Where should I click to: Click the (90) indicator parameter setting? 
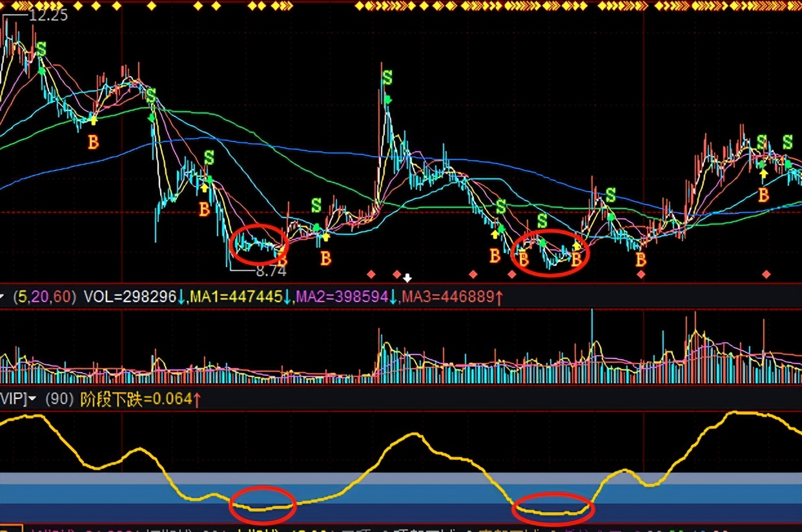point(59,400)
